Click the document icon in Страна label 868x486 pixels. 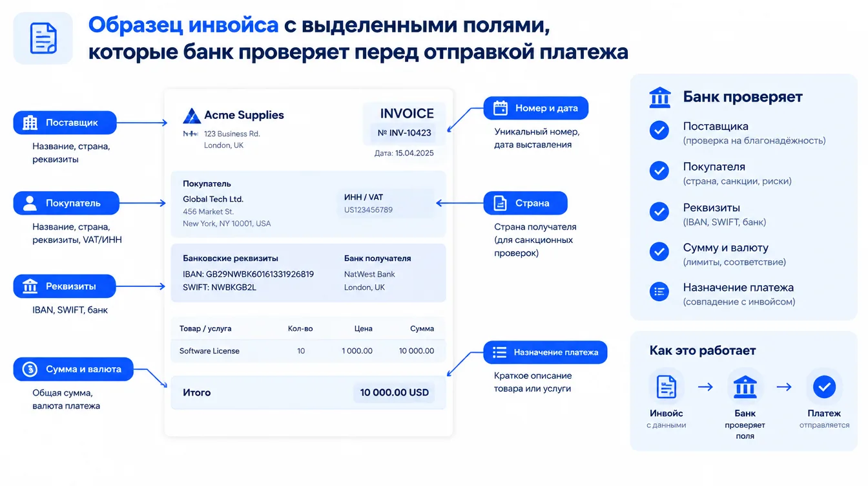(500, 203)
